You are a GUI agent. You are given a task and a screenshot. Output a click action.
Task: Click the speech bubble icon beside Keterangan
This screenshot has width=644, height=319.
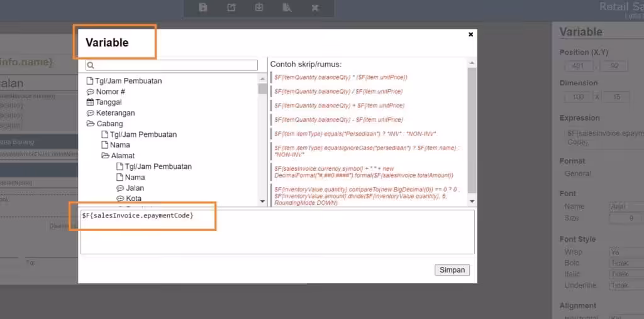point(91,113)
